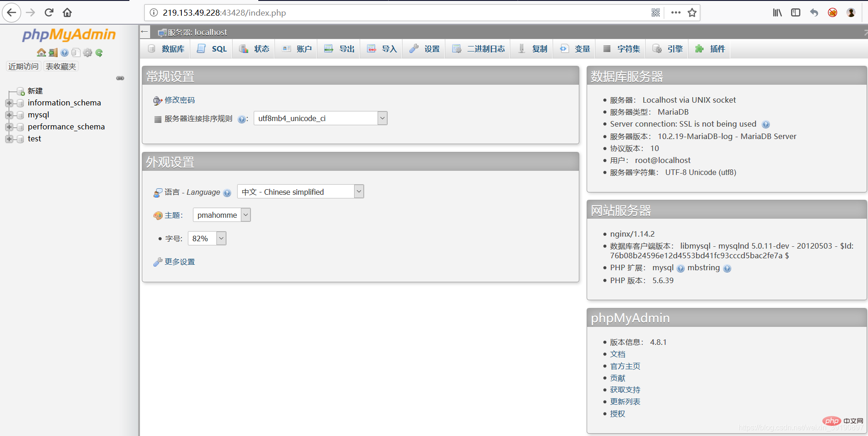The height and width of the screenshot is (436, 868).
Task: Open the 变量 tab
Action: [x=575, y=49]
